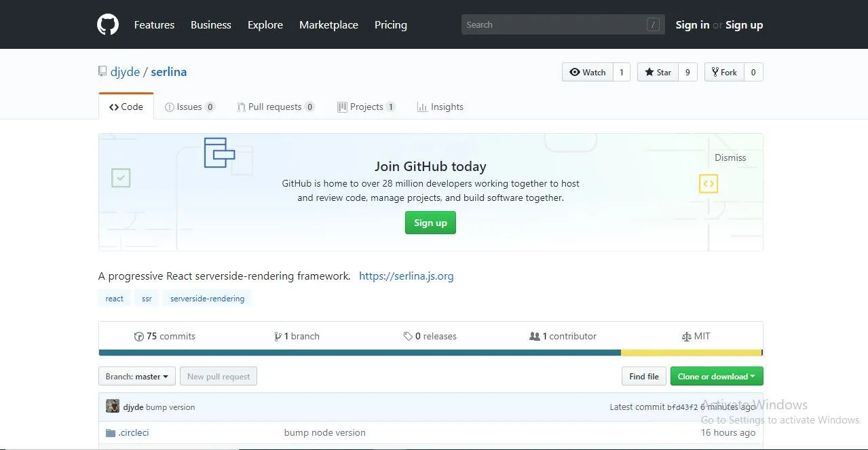
Task: Open the 1 contributor link
Action: tap(563, 336)
